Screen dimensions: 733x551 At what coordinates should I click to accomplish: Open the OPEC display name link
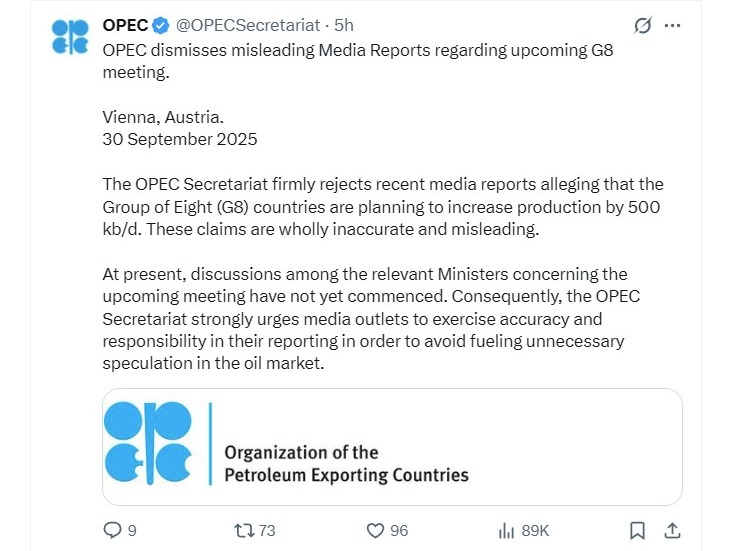(x=125, y=24)
